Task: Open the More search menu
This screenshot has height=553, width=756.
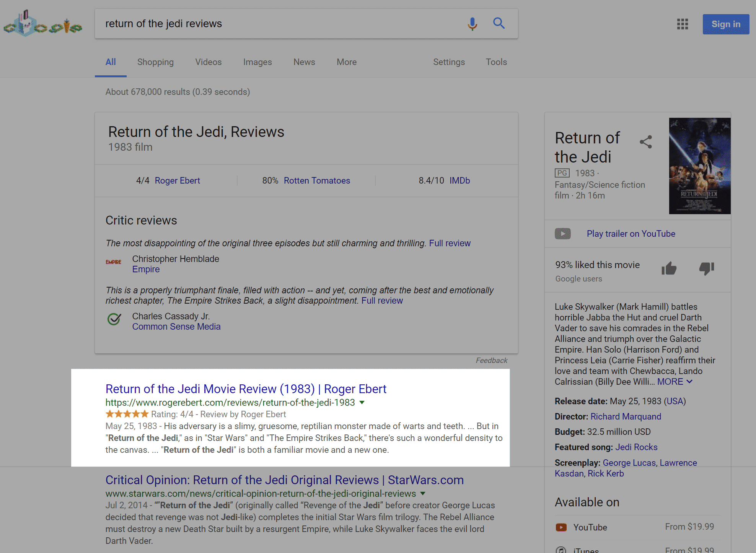Action: 347,62
